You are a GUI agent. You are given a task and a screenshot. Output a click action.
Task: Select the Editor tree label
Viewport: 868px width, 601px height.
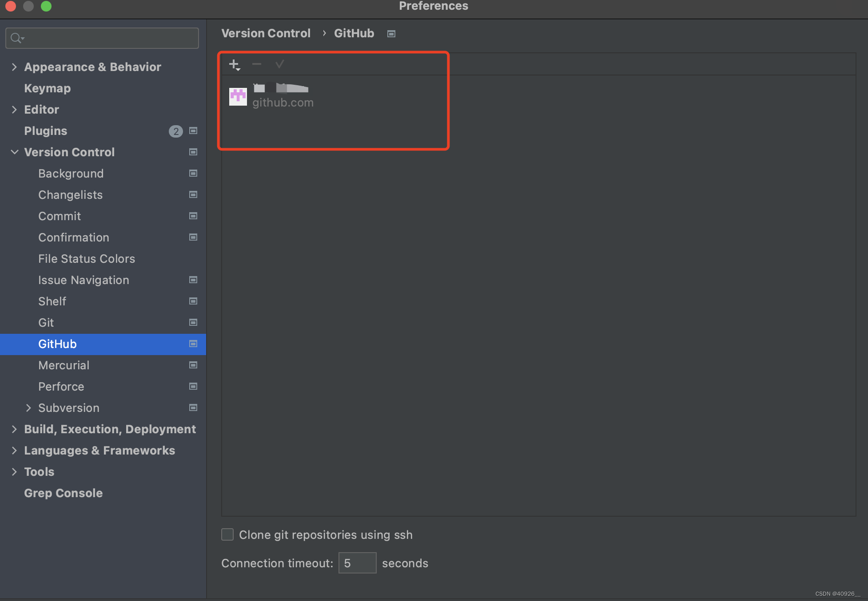tap(41, 110)
